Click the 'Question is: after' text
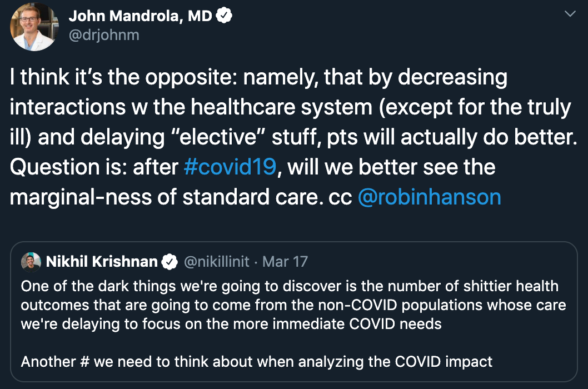Viewport: 588px width, 389px height. [94, 167]
